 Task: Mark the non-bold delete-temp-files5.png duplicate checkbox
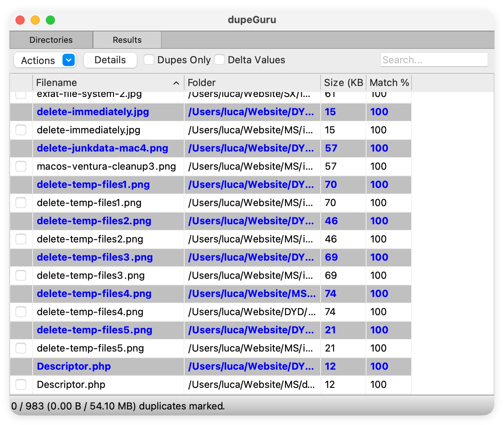click(x=21, y=348)
